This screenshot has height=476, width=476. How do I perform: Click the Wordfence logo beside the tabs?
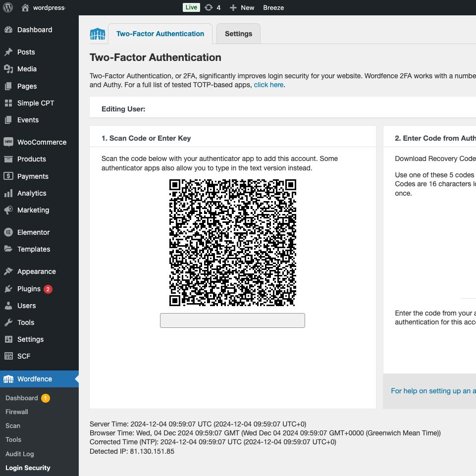tap(98, 34)
